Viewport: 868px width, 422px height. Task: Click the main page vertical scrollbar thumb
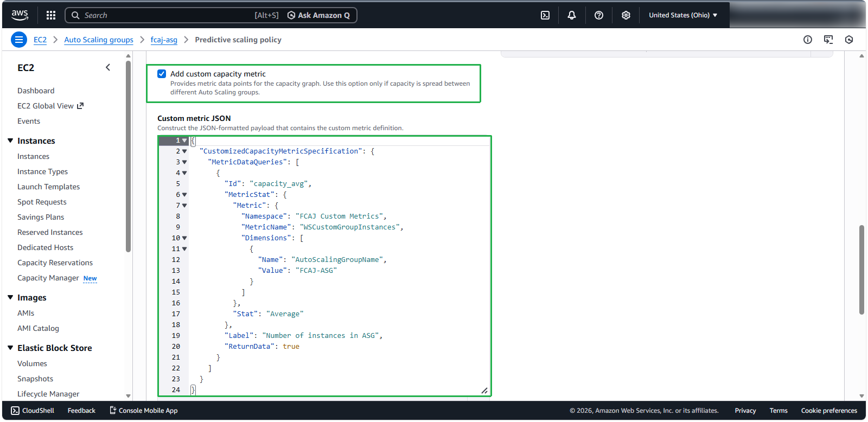click(x=861, y=270)
